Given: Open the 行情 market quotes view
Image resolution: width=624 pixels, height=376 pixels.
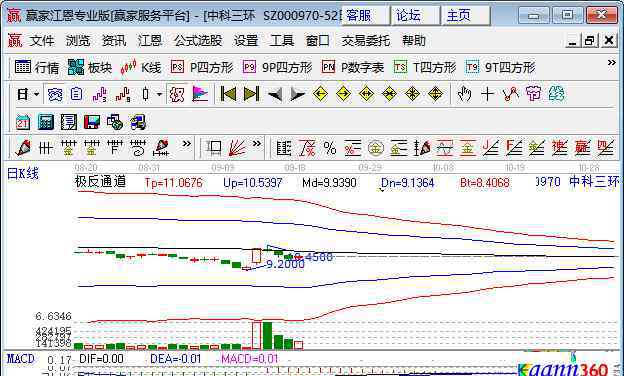Looking at the screenshot, I should coord(37,67).
